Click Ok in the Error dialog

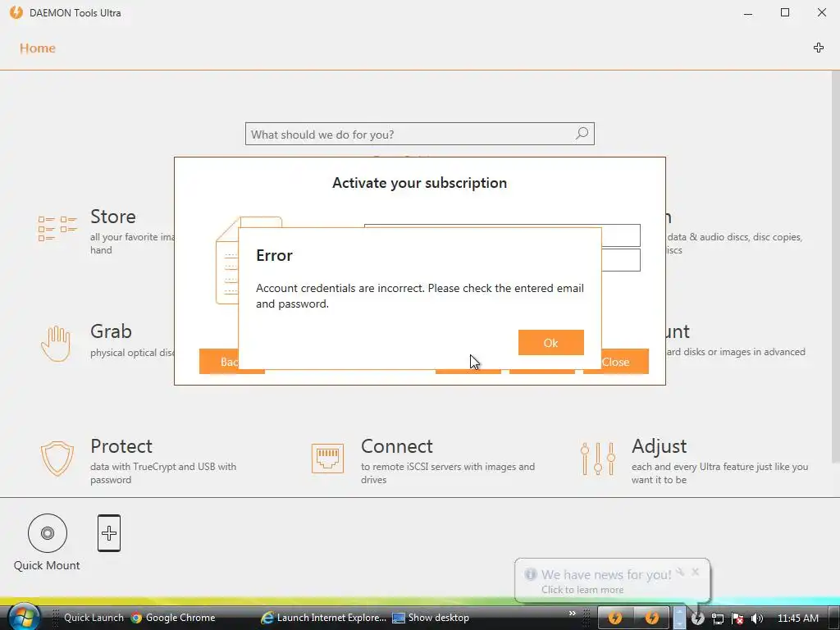pyautogui.click(x=550, y=342)
